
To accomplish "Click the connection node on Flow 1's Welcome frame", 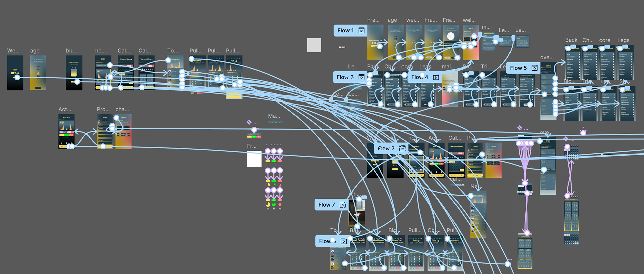I will click(380, 46).
